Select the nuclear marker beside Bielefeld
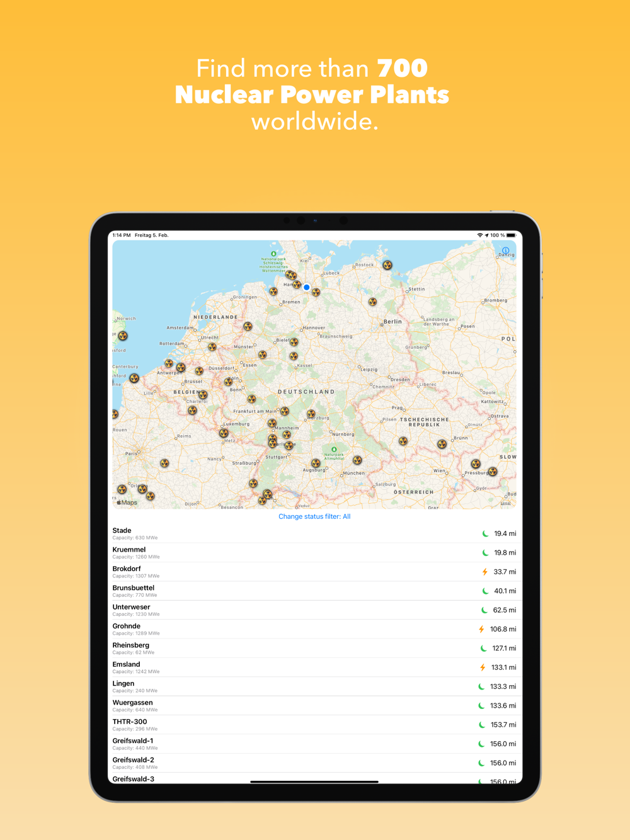 [x=294, y=342]
